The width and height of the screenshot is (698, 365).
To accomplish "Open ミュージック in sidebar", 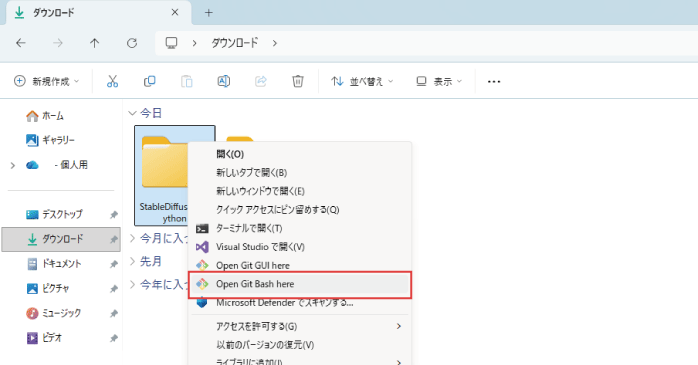I will [53, 313].
